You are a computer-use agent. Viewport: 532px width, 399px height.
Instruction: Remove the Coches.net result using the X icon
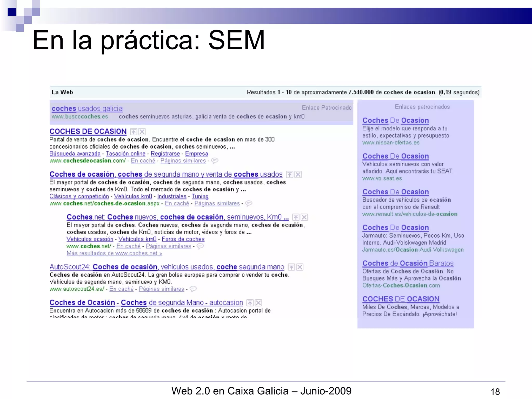click(x=304, y=217)
